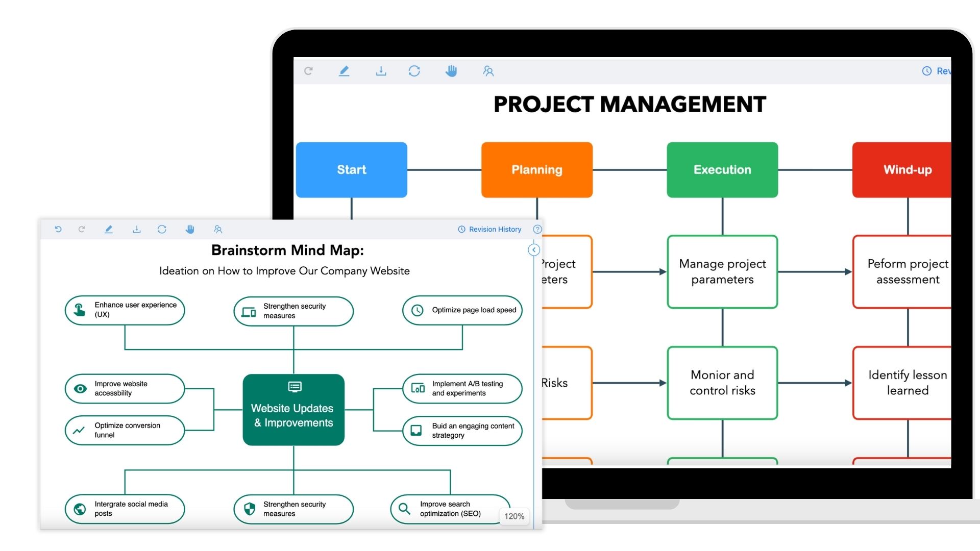The height and width of the screenshot is (551, 980).
Task: Expand the Rev menu in the top right
Action: [x=943, y=71]
